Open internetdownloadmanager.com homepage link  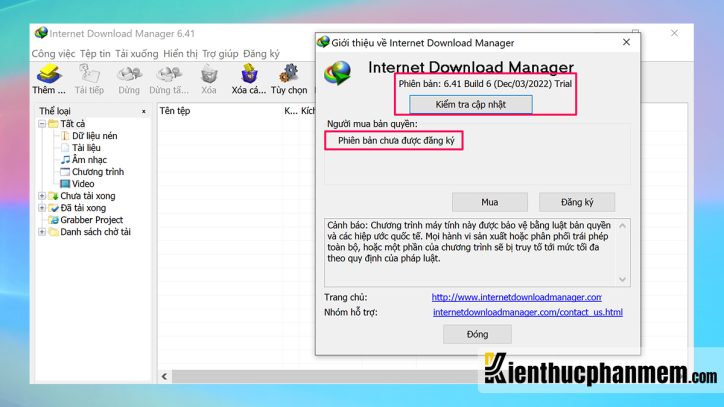pos(516,297)
